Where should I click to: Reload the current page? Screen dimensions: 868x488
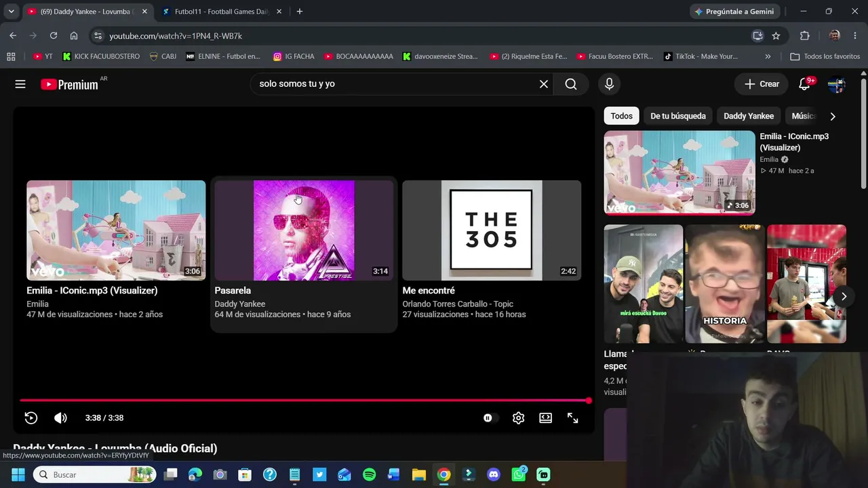click(x=54, y=36)
